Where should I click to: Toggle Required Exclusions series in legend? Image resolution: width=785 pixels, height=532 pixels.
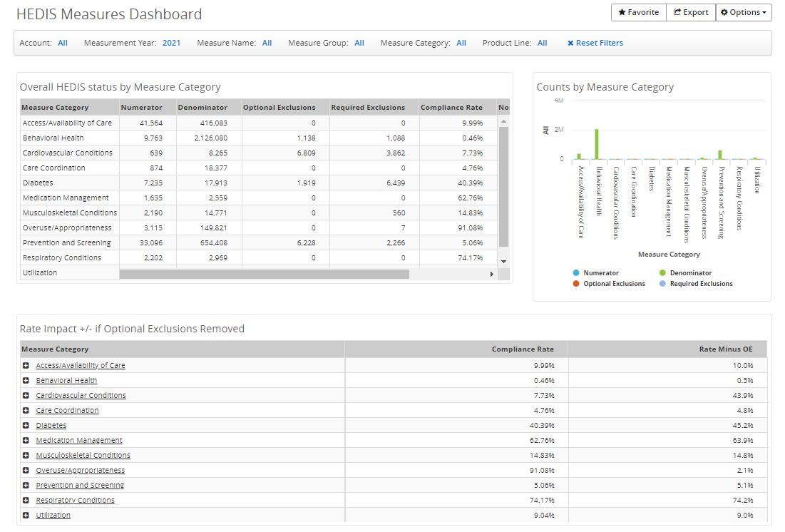tap(696, 284)
